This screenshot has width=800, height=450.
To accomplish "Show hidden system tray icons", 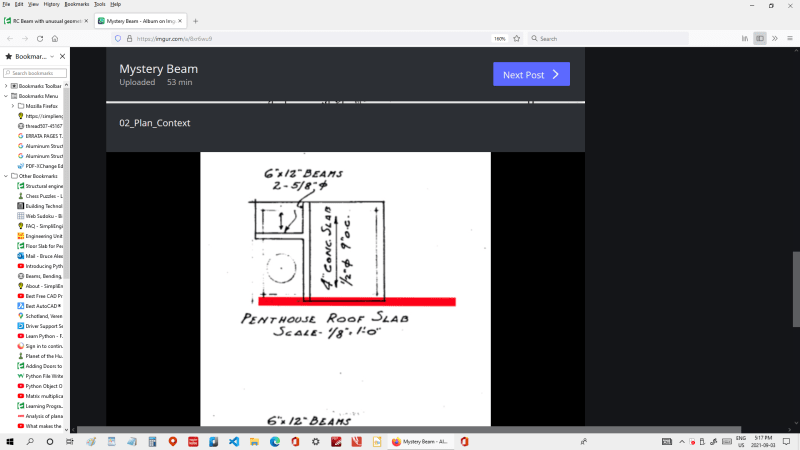I will coord(682,442).
